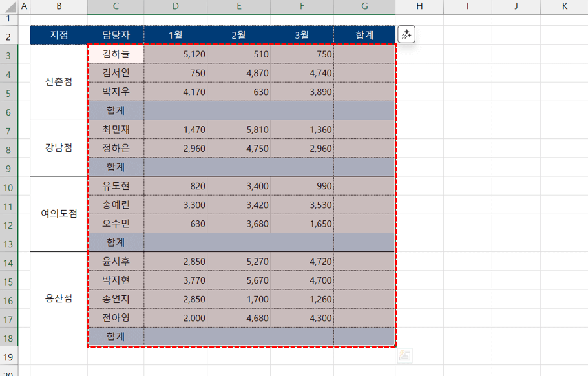Select row 18 header
This screenshot has width=588, height=376.
tap(9, 337)
